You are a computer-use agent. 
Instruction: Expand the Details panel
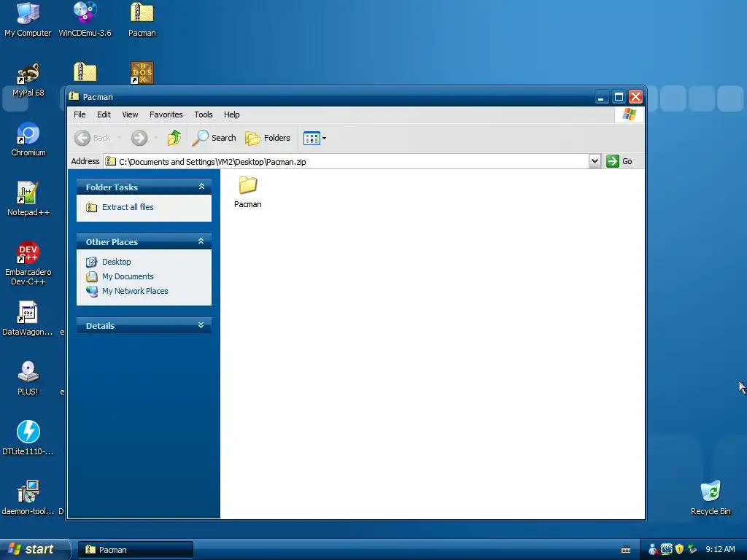coord(201,325)
